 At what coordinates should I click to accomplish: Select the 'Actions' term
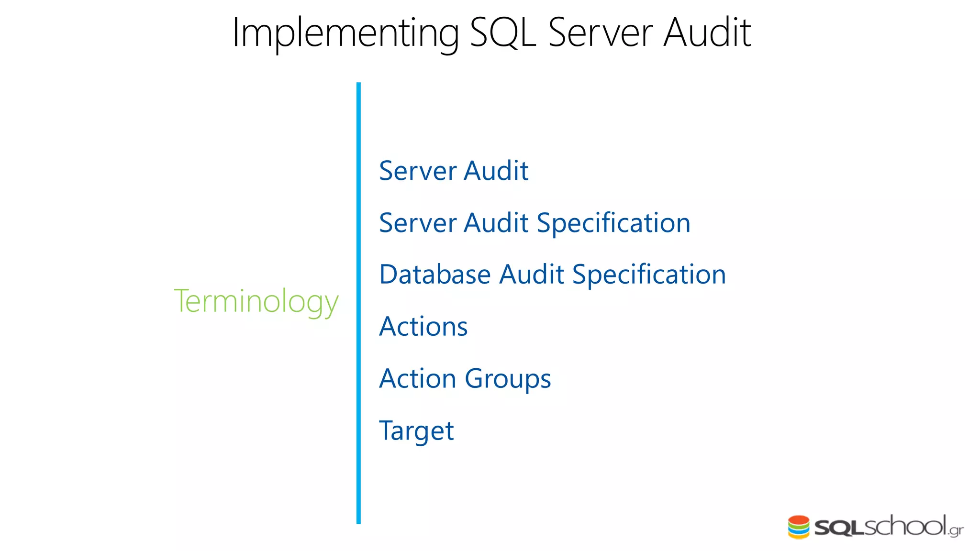coord(423,327)
